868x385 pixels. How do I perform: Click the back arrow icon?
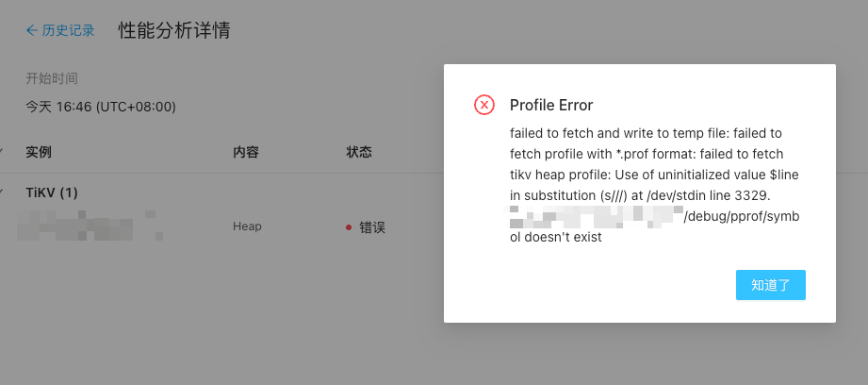pos(32,30)
